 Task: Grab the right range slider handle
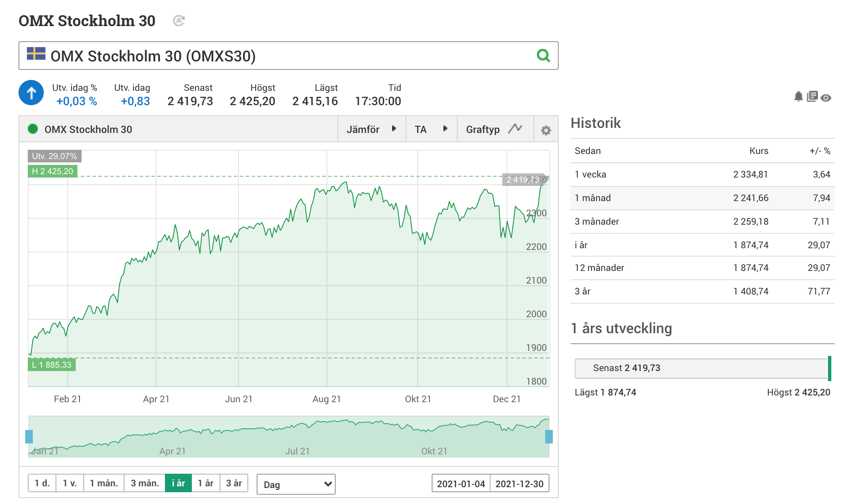[549, 437]
